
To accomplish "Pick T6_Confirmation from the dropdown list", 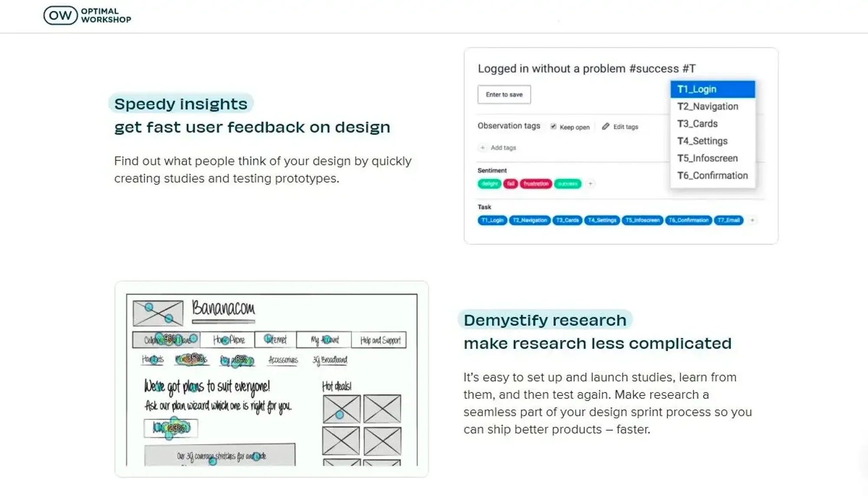I will (x=713, y=175).
